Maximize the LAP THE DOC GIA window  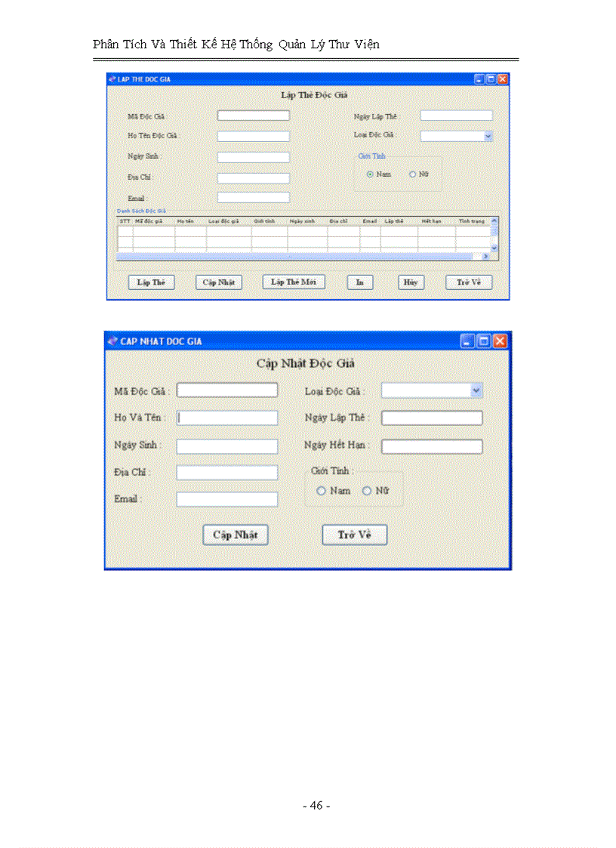491,79
